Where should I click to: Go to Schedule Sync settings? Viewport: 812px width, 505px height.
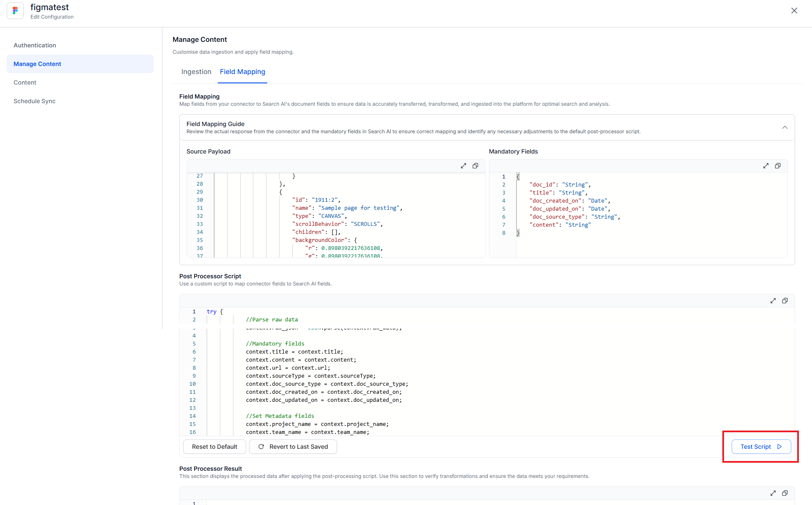[35, 101]
